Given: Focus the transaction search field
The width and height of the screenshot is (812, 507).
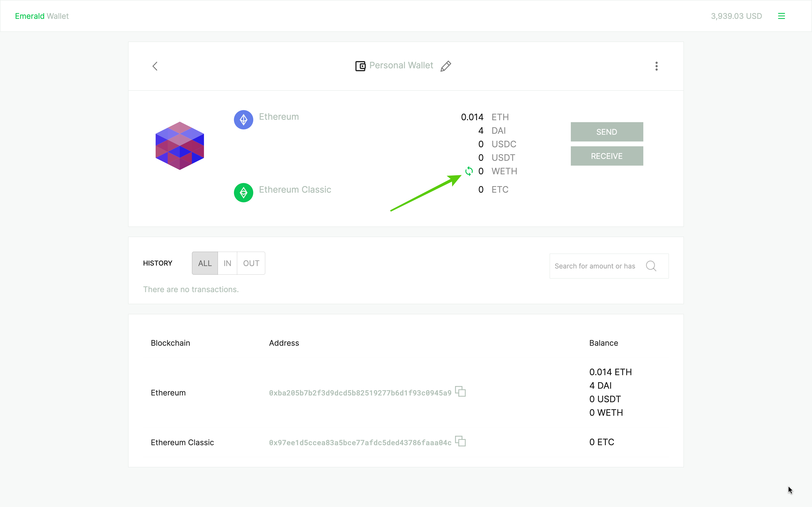Looking at the screenshot, I should point(595,266).
